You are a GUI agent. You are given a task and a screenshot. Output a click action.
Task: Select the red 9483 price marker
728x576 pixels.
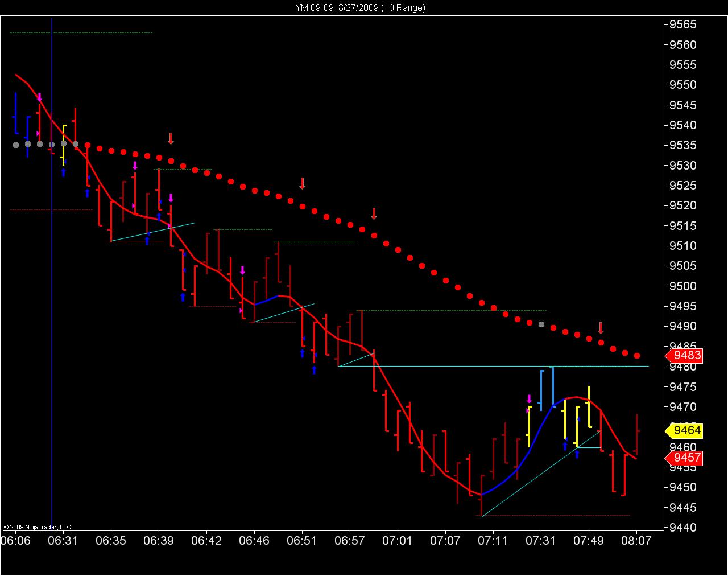[683, 356]
